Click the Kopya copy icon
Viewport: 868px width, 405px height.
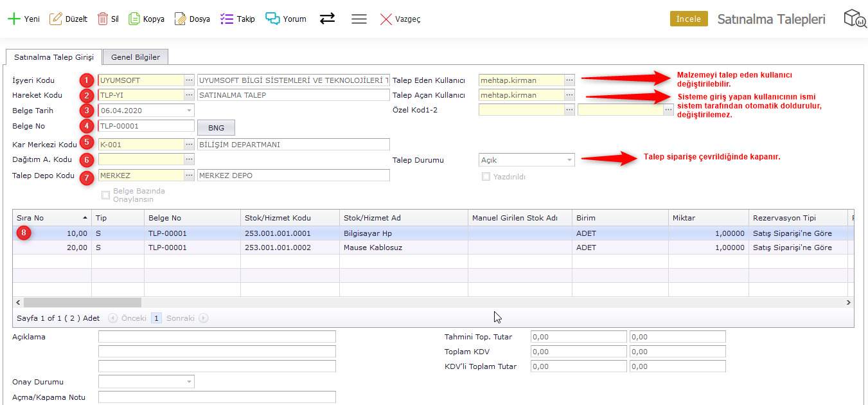click(x=134, y=19)
